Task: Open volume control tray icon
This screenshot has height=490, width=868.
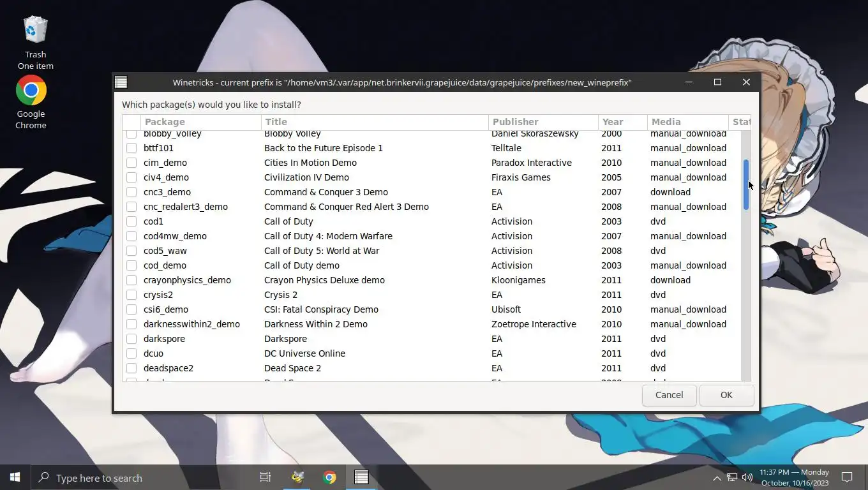Action: click(x=747, y=478)
